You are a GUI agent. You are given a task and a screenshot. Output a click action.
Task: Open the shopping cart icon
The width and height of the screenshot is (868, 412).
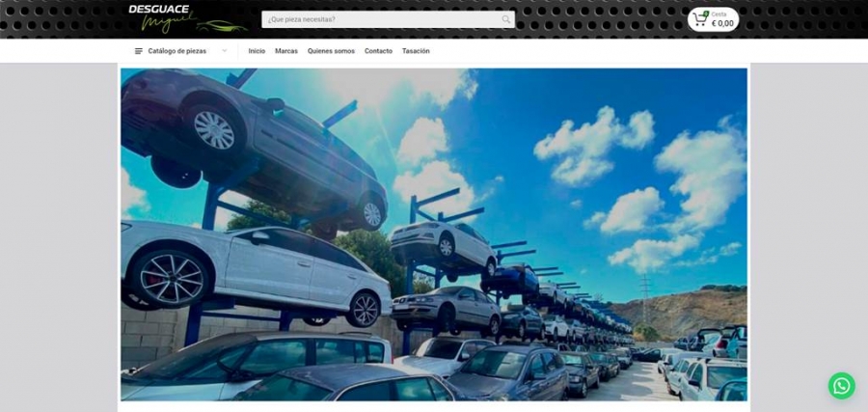699,19
